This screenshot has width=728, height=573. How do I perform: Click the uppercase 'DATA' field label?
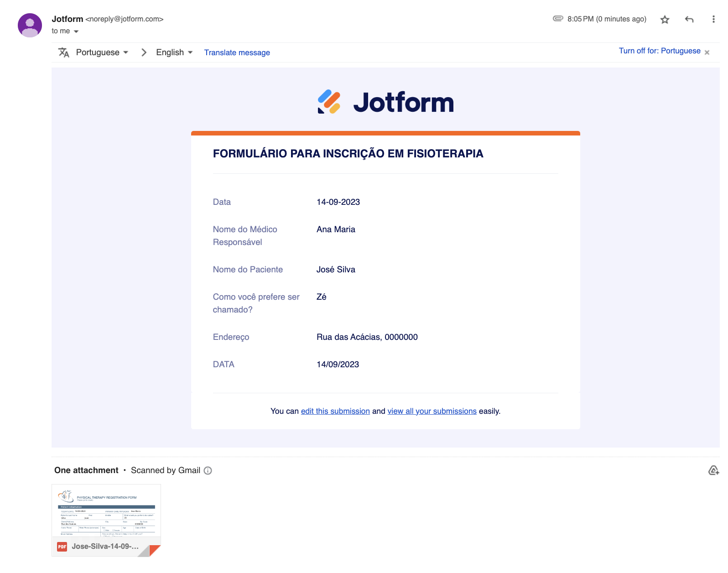click(x=224, y=365)
